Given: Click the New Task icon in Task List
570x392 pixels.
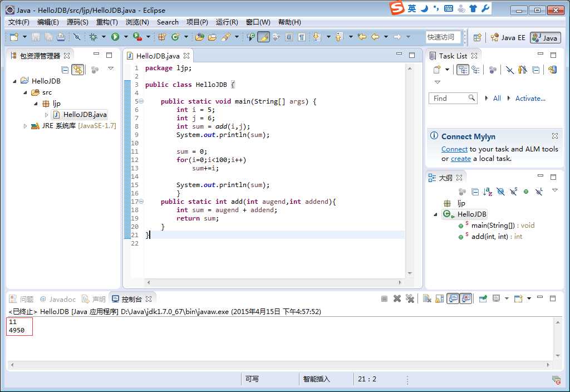Looking at the screenshot, I should point(438,70).
